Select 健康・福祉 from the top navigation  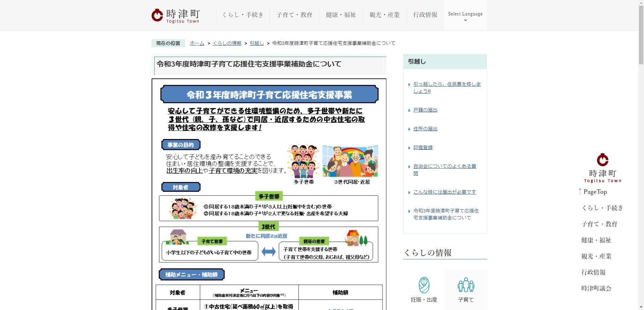pos(340,15)
